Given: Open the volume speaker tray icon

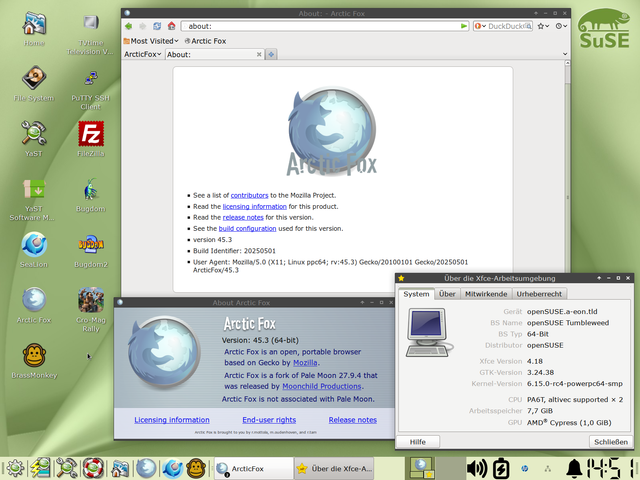Looking at the screenshot, I should (477, 468).
